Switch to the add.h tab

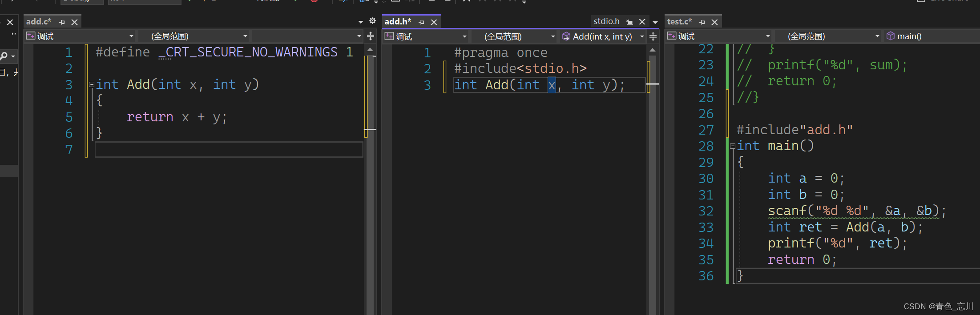pos(398,21)
